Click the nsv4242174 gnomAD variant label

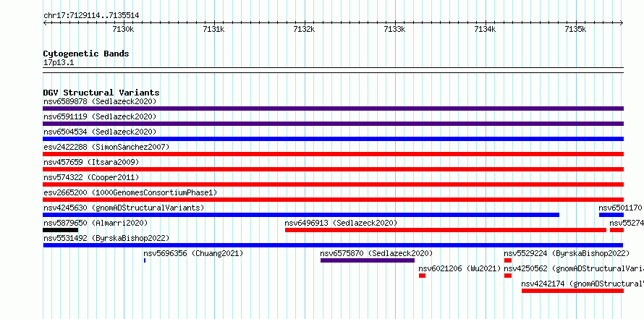pyautogui.click(x=582, y=284)
